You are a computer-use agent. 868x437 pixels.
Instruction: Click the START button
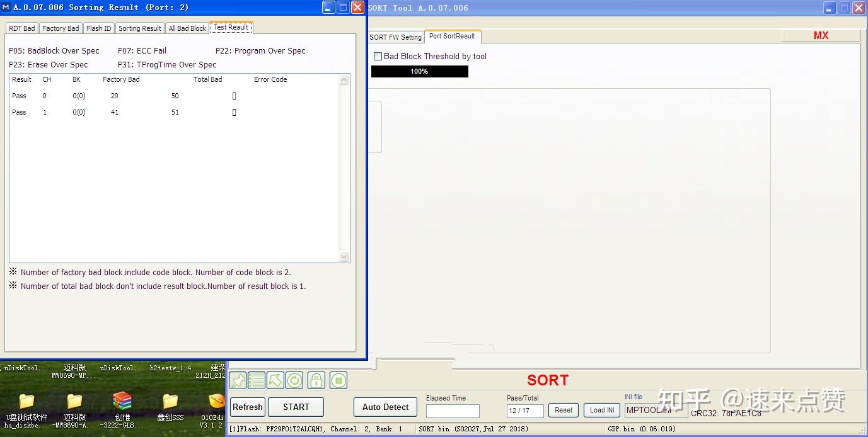[x=296, y=407]
